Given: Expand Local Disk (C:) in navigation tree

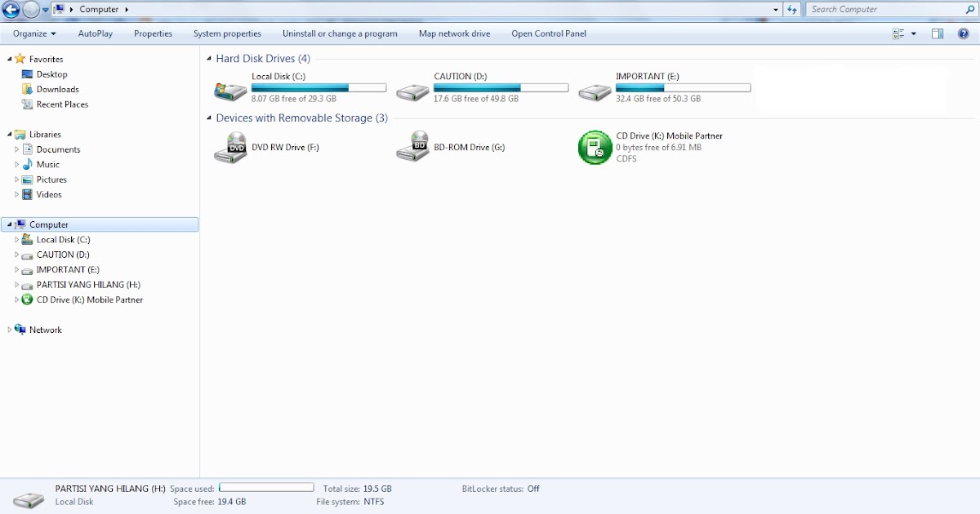Looking at the screenshot, I should tap(16, 240).
